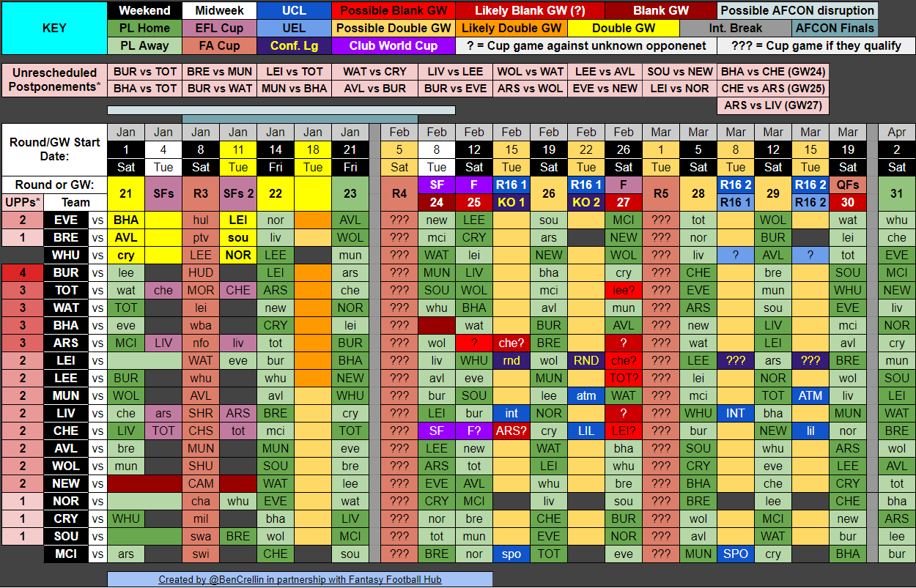The height and width of the screenshot is (588, 916).
Task: Open the @BenCrellin Fantasy Football Hub link
Action: [x=300, y=579]
